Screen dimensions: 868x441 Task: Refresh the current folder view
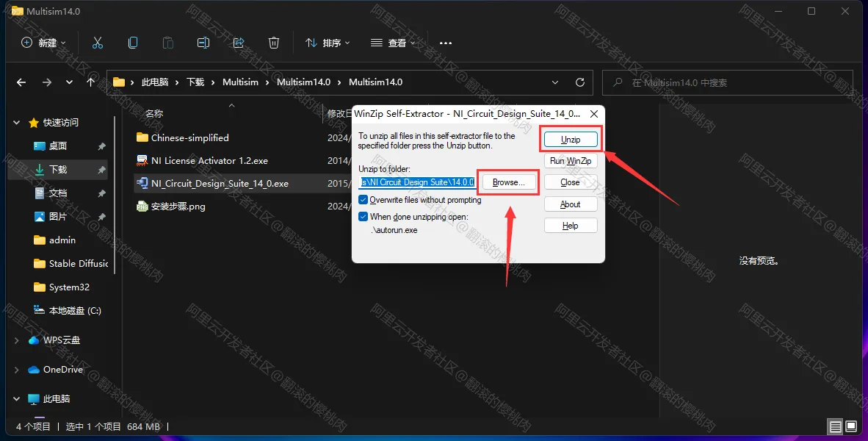click(x=580, y=82)
